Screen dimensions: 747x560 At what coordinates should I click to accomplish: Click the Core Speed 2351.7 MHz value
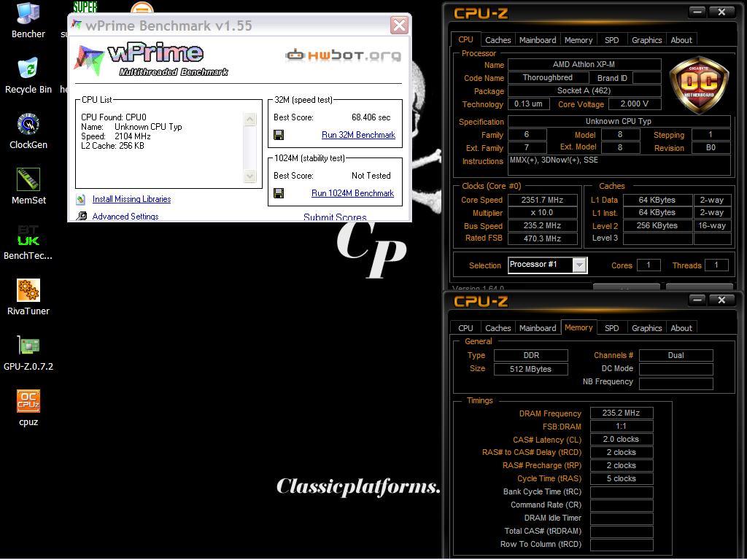542,200
